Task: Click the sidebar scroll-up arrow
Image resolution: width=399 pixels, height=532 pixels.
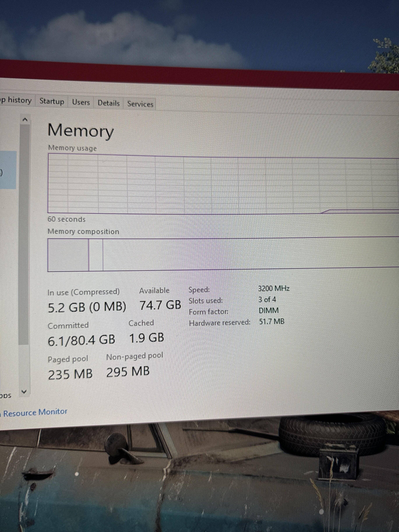Action: (x=25, y=120)
